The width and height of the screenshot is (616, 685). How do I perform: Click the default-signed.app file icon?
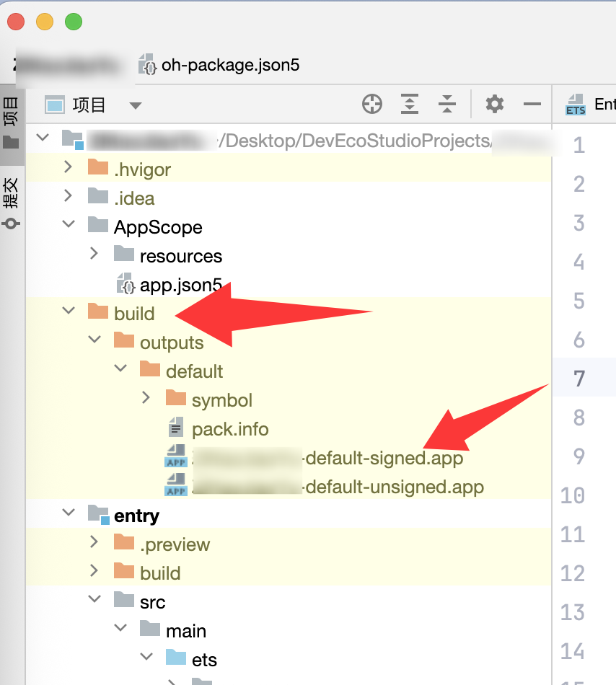[176, 459]
